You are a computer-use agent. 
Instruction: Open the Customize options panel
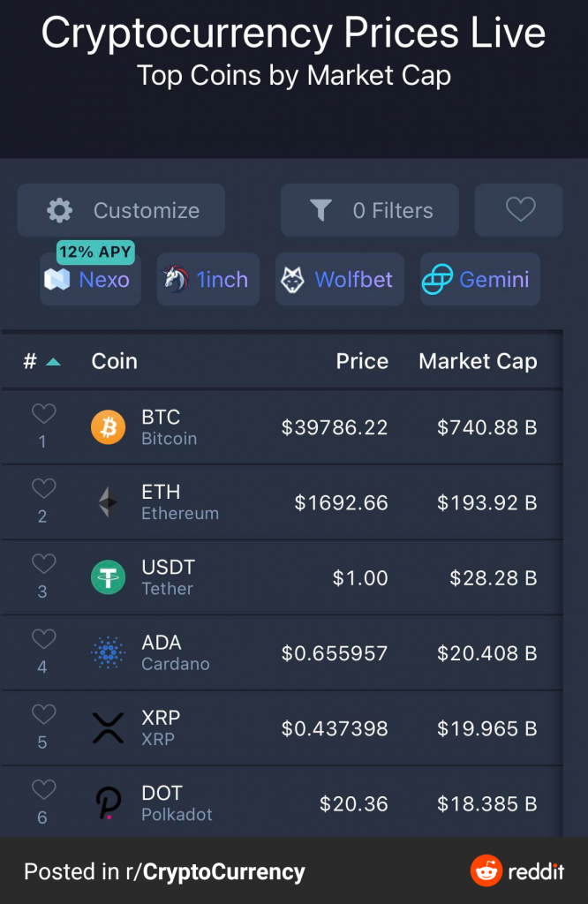[121, 210]
